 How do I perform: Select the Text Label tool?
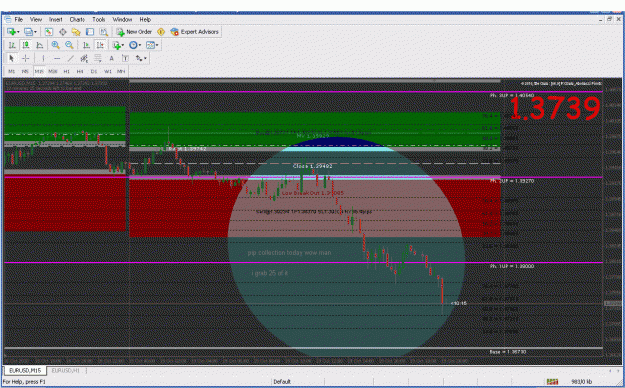coord(125,58)
